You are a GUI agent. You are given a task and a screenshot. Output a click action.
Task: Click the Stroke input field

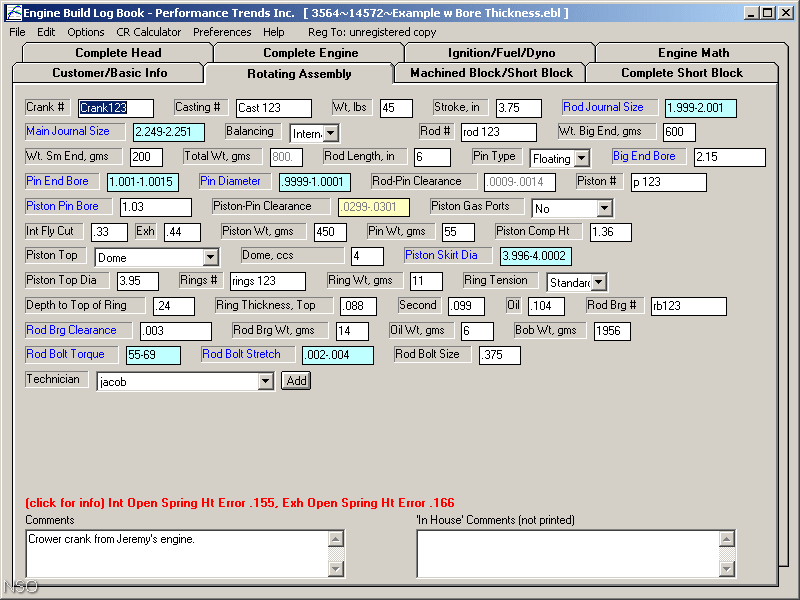click(519, 108)
